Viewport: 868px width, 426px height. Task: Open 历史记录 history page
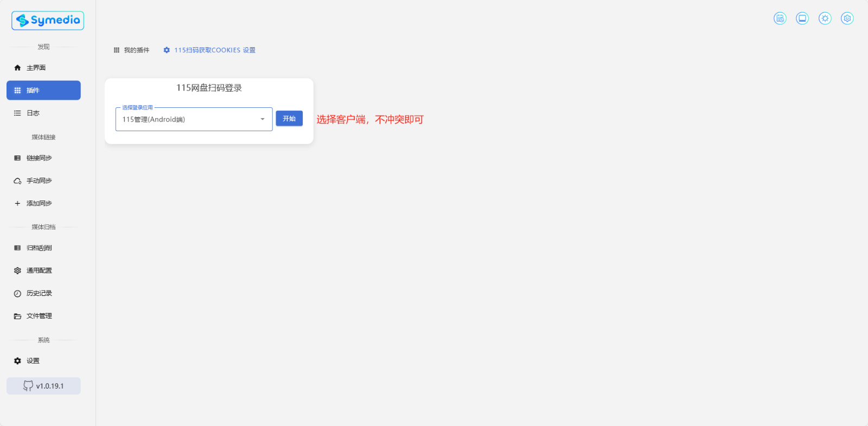click(x=43, y=294)
